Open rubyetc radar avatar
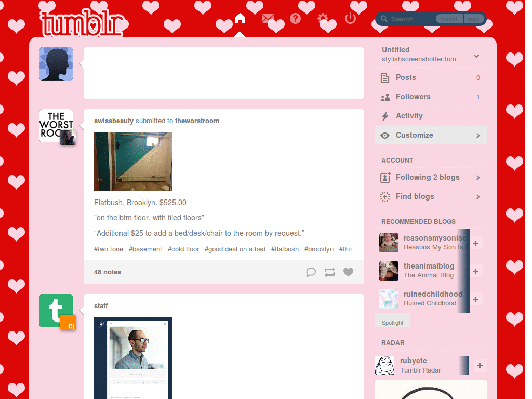532x399 pixels. tap(385, 365)
